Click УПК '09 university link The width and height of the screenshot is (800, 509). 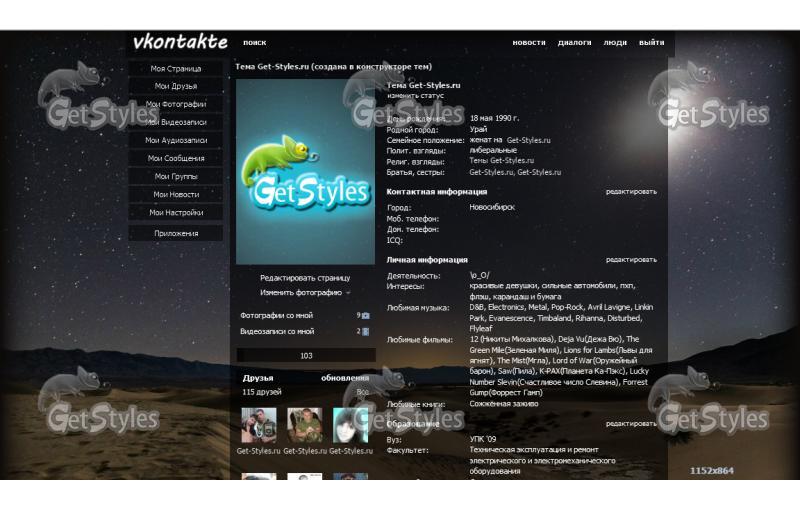click(483, 439)
